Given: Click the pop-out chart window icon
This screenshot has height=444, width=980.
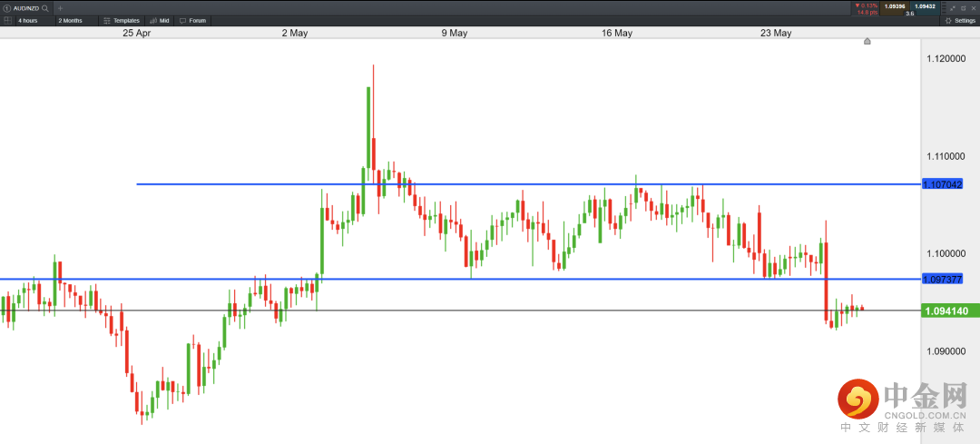Looking at the screenshot, I should (963, 8).
